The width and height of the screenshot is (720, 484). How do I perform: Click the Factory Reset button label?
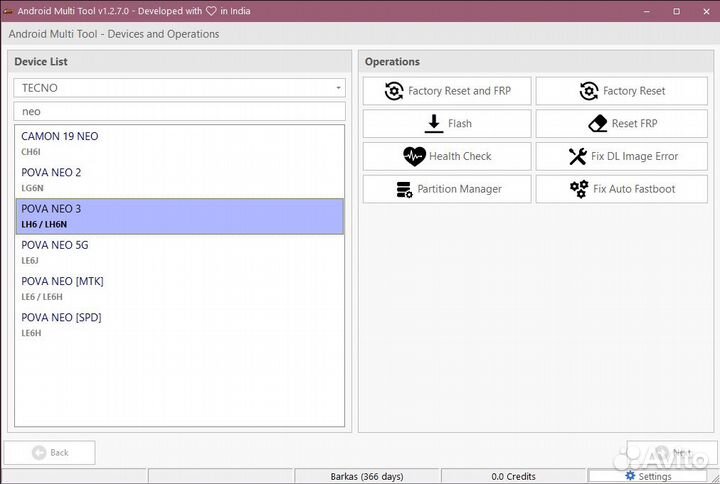tap(634, 91)
